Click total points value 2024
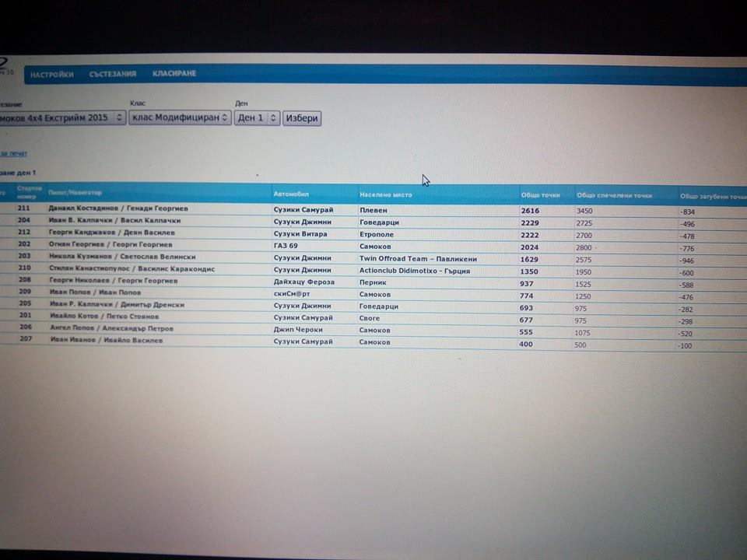Viewport: 747px width, 560px height. [x=529, y=247]
